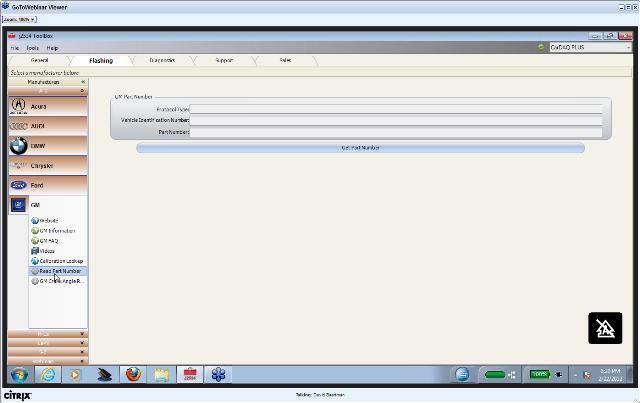Open the Videos entry
The height and width of the screenshot is (403, 640).
47,251
